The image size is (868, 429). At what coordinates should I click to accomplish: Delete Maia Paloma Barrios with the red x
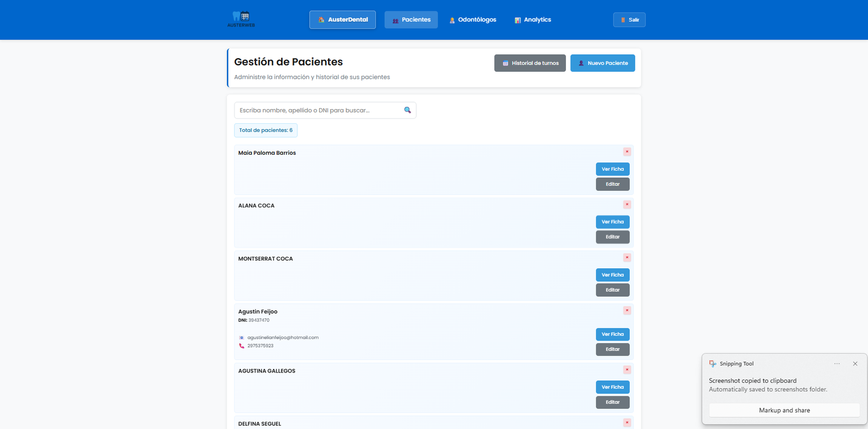tap(627, 152)
